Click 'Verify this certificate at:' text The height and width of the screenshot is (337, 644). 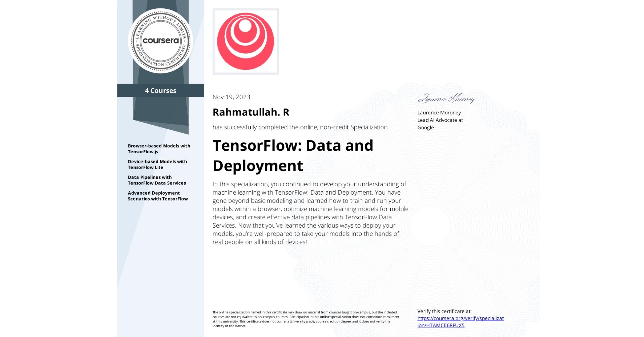(x=444, y=311)
